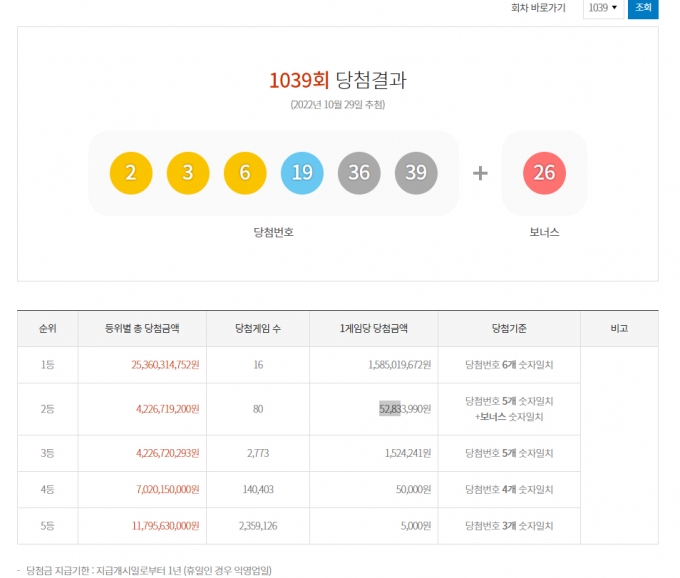The height and width of the screenshot is (578, 680).
Task: Click the blue 조회 search button
Action: pos(643,8)
